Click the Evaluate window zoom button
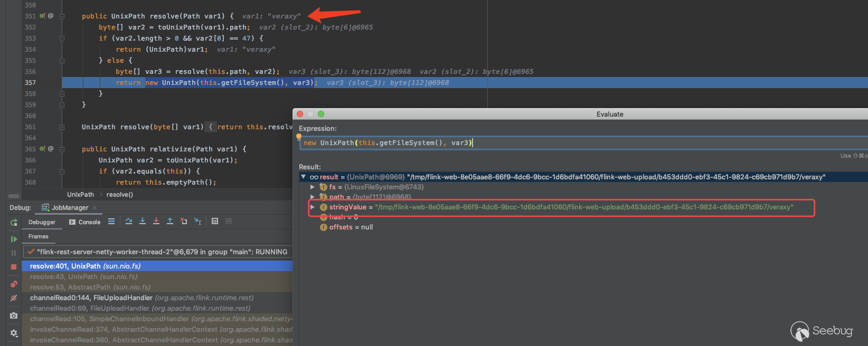The width and height of the screenshot is (868, 346). tap(321, 114)
